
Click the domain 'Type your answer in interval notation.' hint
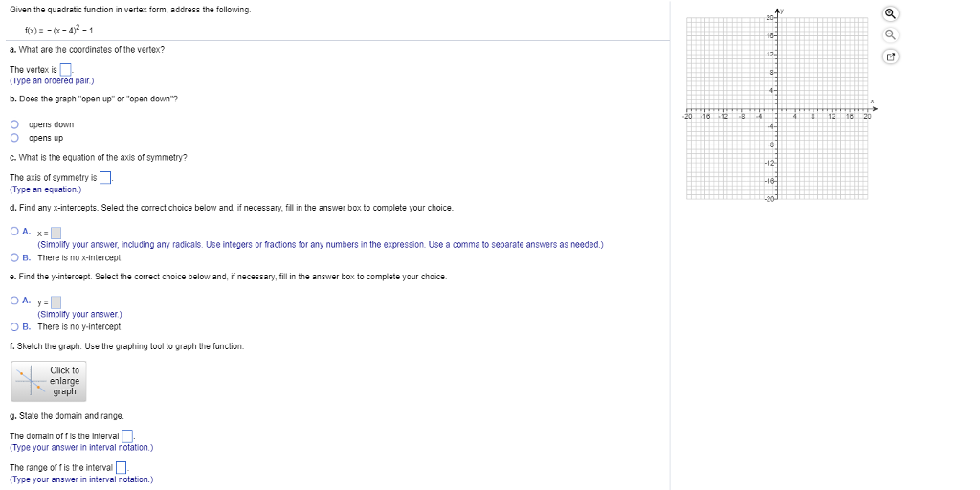tap(81, 448)
